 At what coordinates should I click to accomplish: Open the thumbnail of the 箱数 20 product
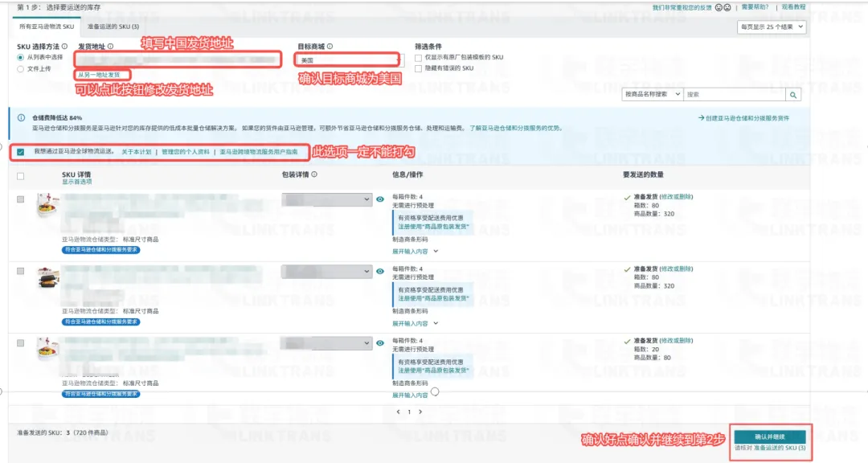click(x=48, y=350)
